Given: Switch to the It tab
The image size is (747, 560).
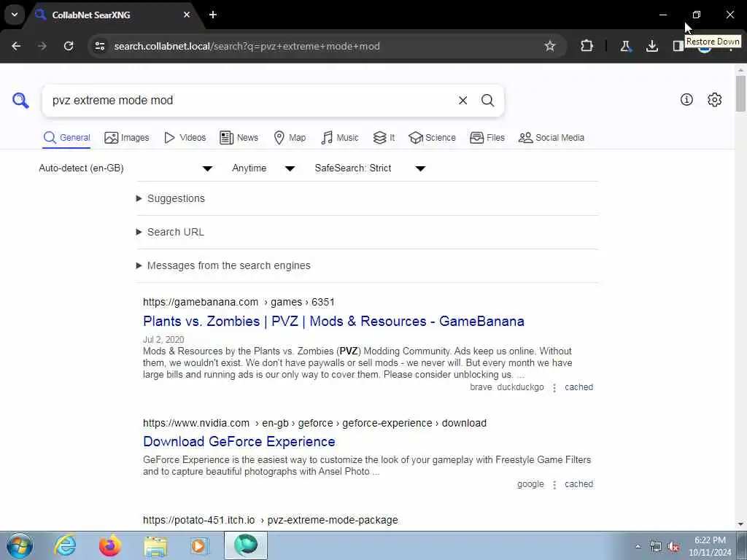Looking at the screenshot, I should [384, 138].
